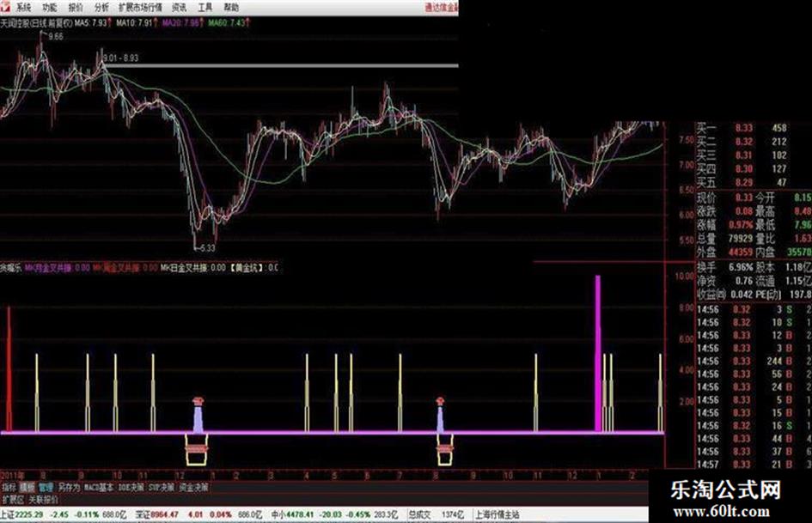The image size is (812, 523).
Task: Click the second 黄金坑 basket marker below the axis
Action: pyautogui.click(x=445, y=449)
